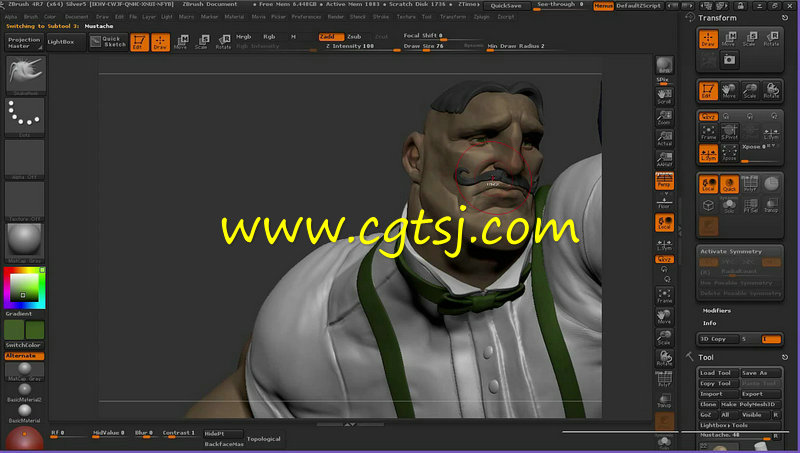Click the Projection Master button
The height and width of the screenshot is (453, 800).
coord(24,42)
